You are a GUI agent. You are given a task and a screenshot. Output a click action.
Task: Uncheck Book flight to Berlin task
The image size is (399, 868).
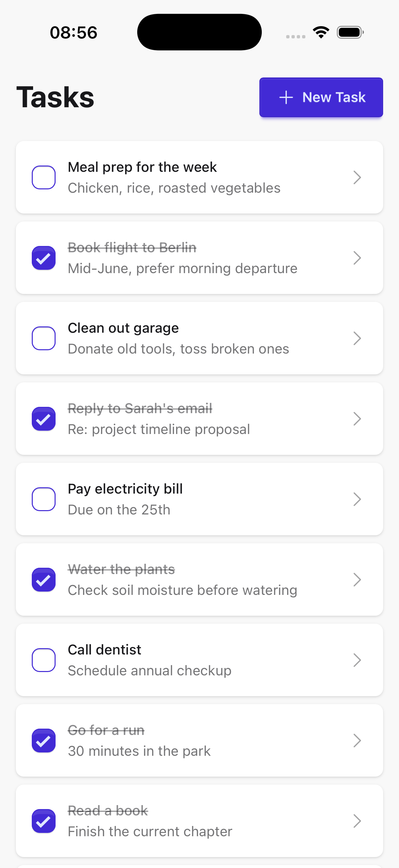(44, 258)
